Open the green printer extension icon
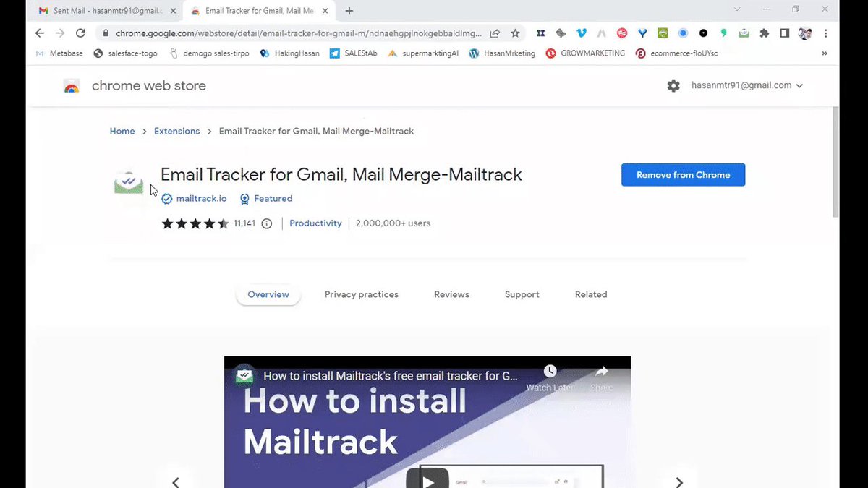Viewport: 868px width, 488px height. pos(663,33)
